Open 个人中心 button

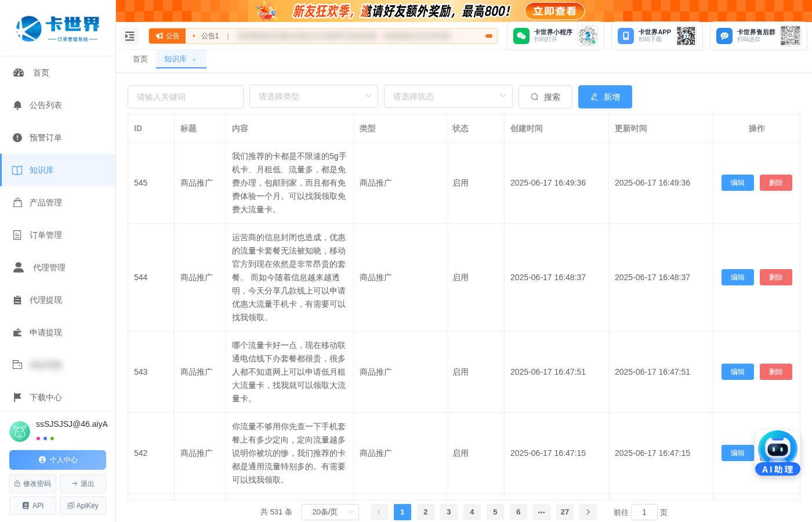(57, 460)
